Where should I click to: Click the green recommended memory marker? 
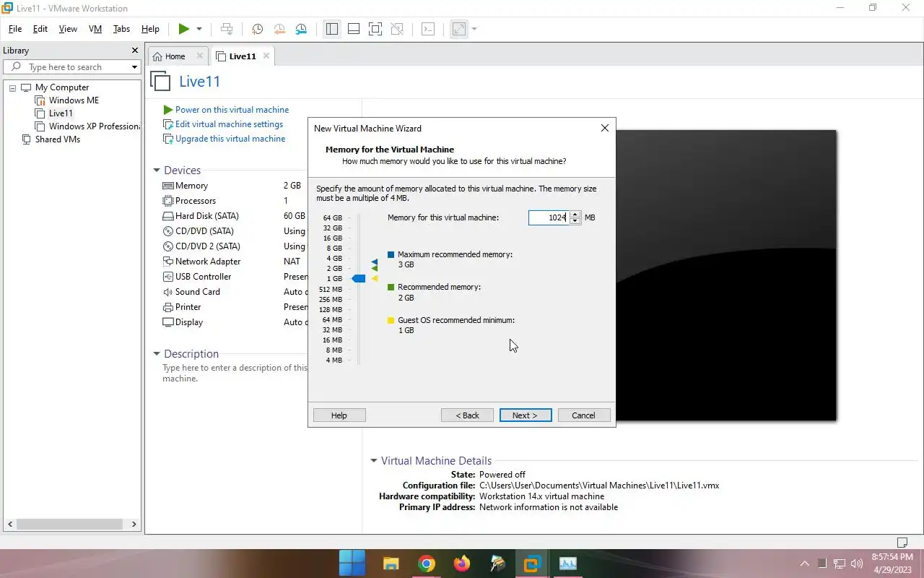tap(375, 269)
